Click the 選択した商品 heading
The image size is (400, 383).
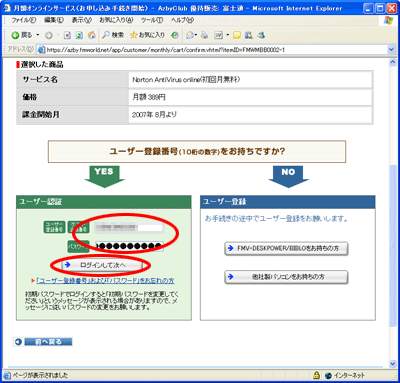point(42,64)
